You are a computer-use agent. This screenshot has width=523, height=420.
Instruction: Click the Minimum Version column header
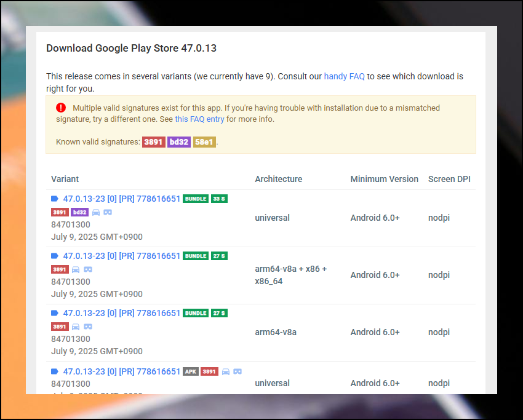click(384, 179)
